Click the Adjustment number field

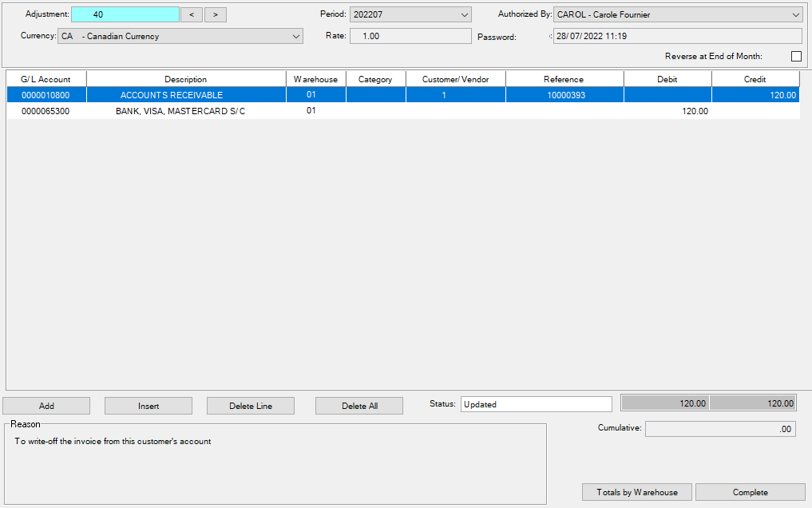(x=125, y=14)
